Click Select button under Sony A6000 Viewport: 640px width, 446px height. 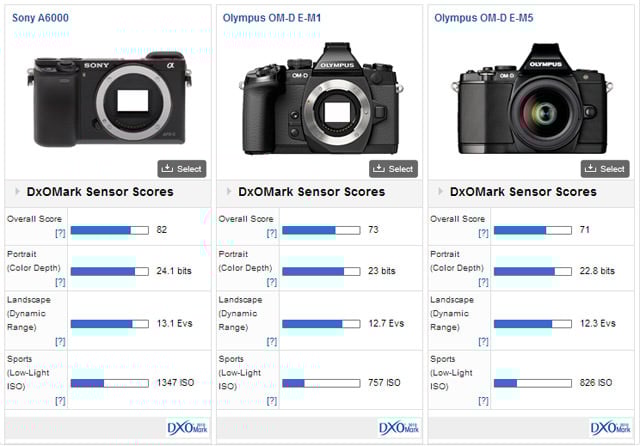pos(182,169)
